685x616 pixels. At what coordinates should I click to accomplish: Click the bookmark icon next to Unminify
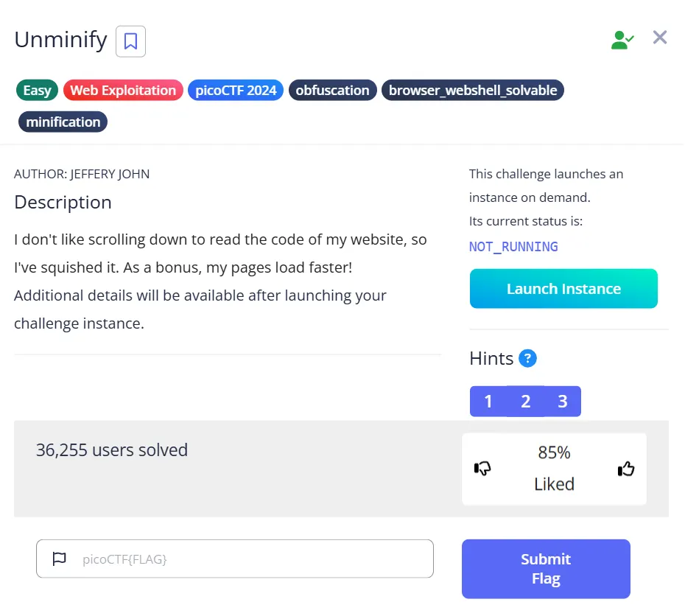coord(130,42)
